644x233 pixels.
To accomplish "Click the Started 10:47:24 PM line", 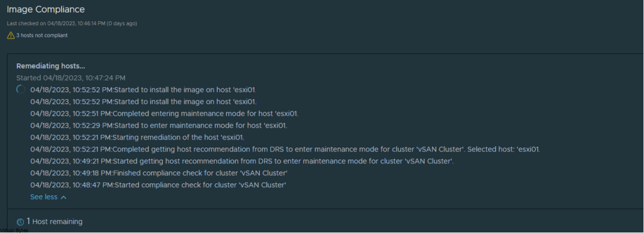I will point(71,78).
